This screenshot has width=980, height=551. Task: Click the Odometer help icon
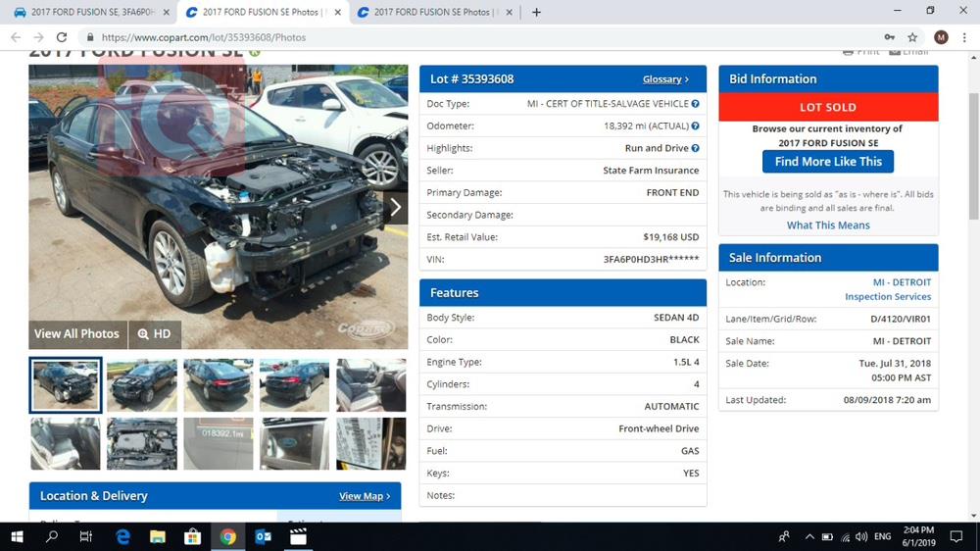click(695, 125)
